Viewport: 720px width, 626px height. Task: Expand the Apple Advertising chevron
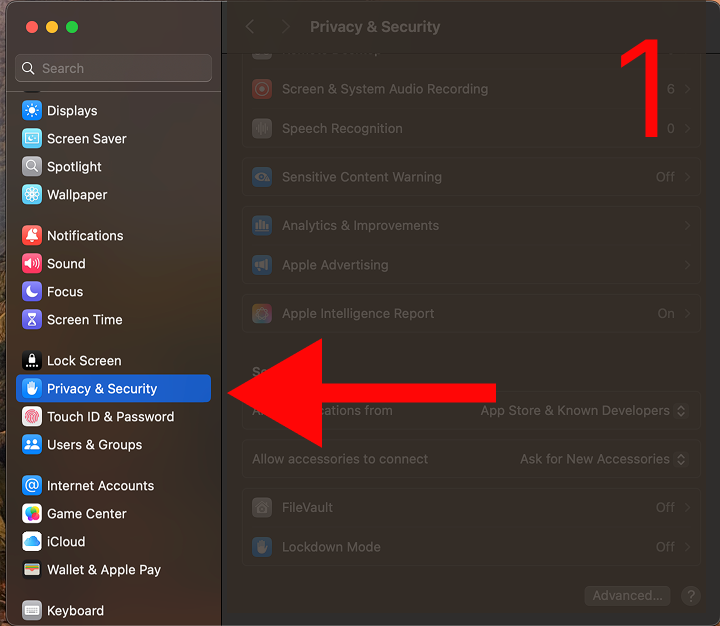pyautogui.click(x=687, y=265)
